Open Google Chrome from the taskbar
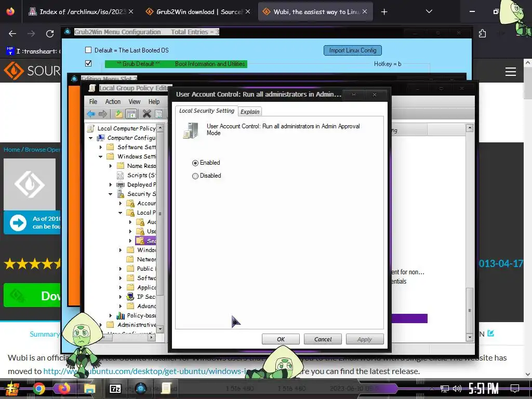The image size is (532, 399). tap(38, 389)
